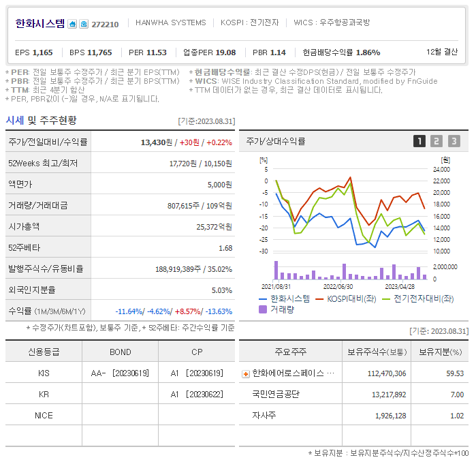
Task: Select the shares outstanding 188,919,389주 / 35.02%
Action: 193,269
